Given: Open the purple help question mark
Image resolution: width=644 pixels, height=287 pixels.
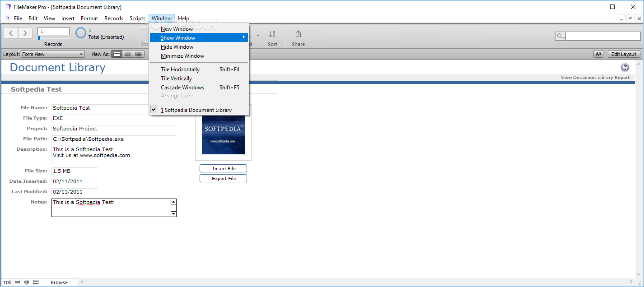Looking at the screenshot, I should click(625, 67).
